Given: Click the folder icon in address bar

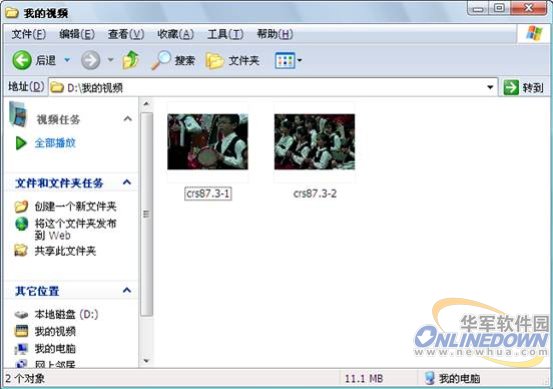Looking at the screenshot, I should (57, 87).
